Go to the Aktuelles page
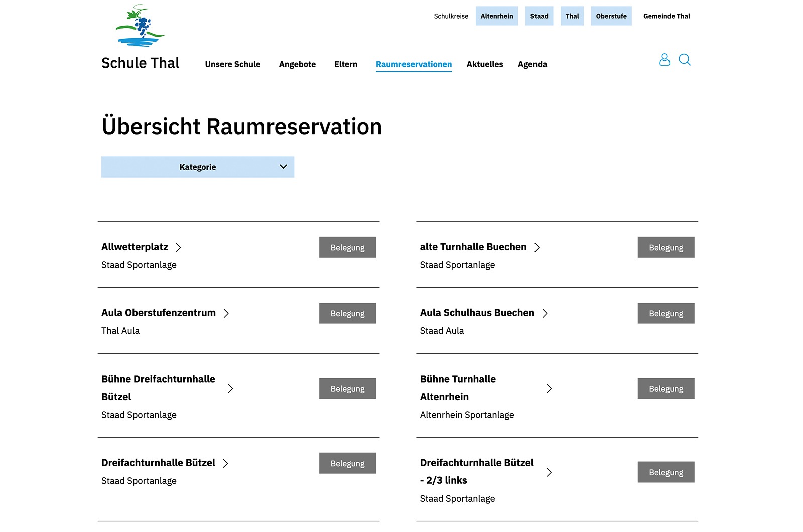This screenshot has width=803, height=532. point(484,64)
